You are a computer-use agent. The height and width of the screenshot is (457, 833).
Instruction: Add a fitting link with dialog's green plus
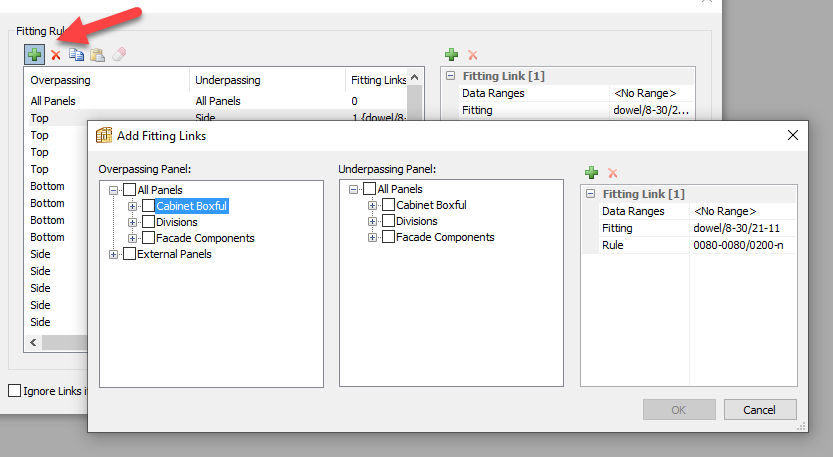pos(591,173)
